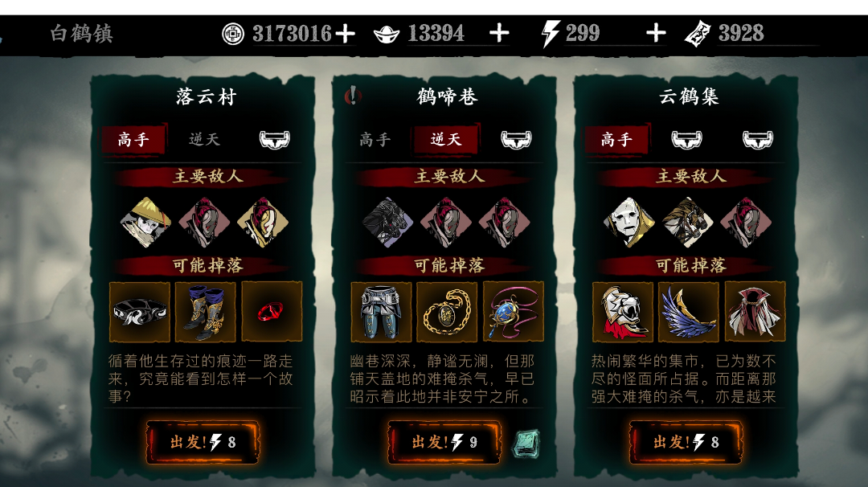
Task: Tap the ticket currency icon showing 3928
Action: 698,34
